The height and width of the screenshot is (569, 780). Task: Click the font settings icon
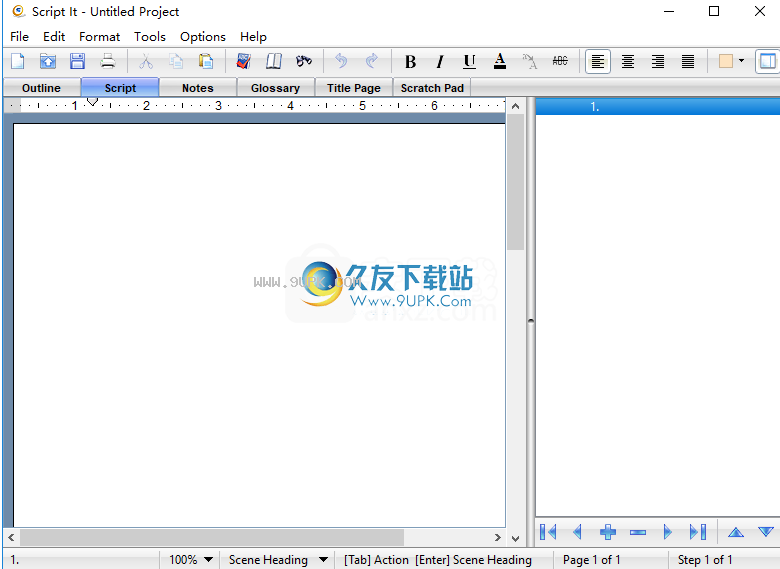pos(530,62)
